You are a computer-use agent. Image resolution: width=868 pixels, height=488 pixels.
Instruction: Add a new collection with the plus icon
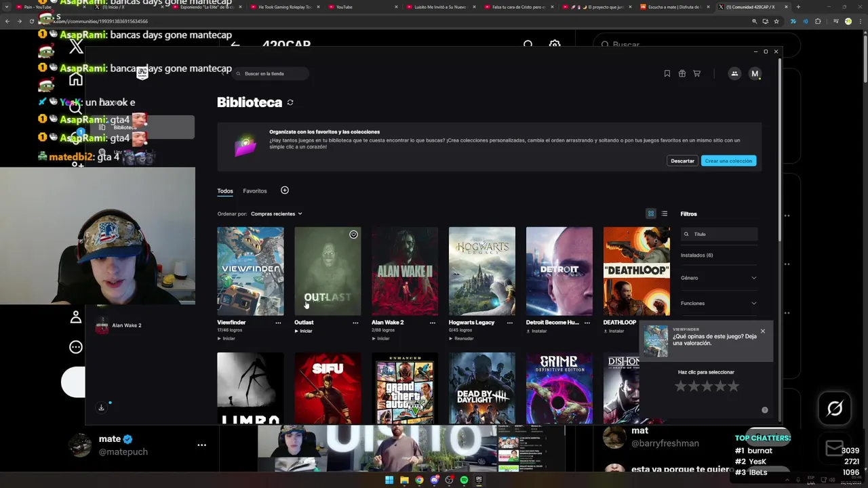285,190
